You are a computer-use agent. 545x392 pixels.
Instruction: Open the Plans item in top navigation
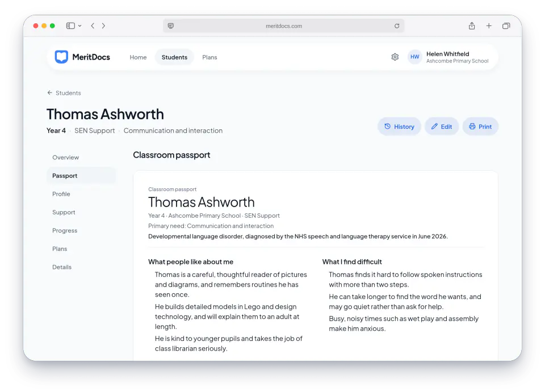point(209,57)
